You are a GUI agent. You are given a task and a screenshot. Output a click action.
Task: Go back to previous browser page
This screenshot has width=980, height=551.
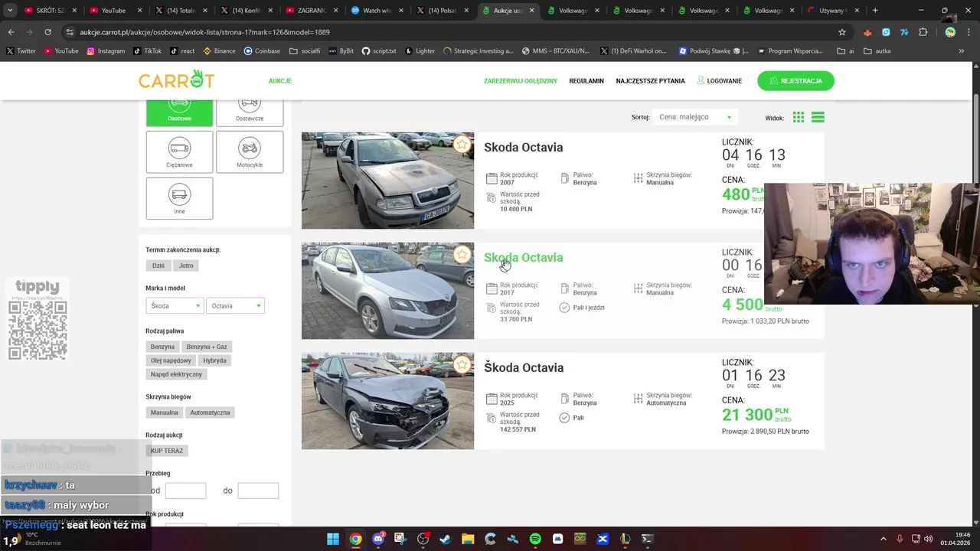point(11,32)
